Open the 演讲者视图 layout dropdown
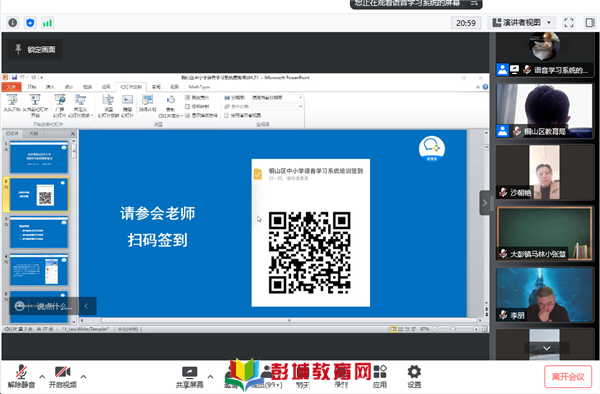 522,23
